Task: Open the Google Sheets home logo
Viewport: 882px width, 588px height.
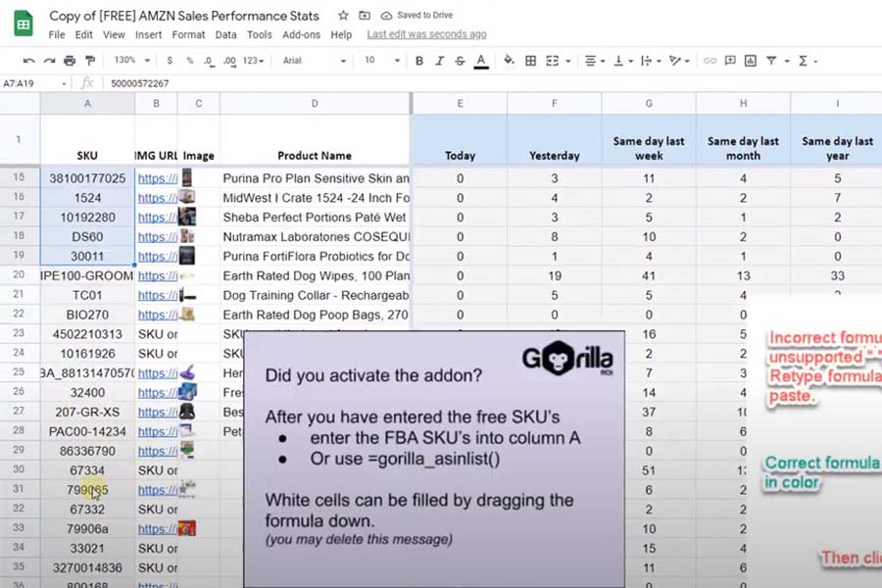Action: tap(24, 24)
